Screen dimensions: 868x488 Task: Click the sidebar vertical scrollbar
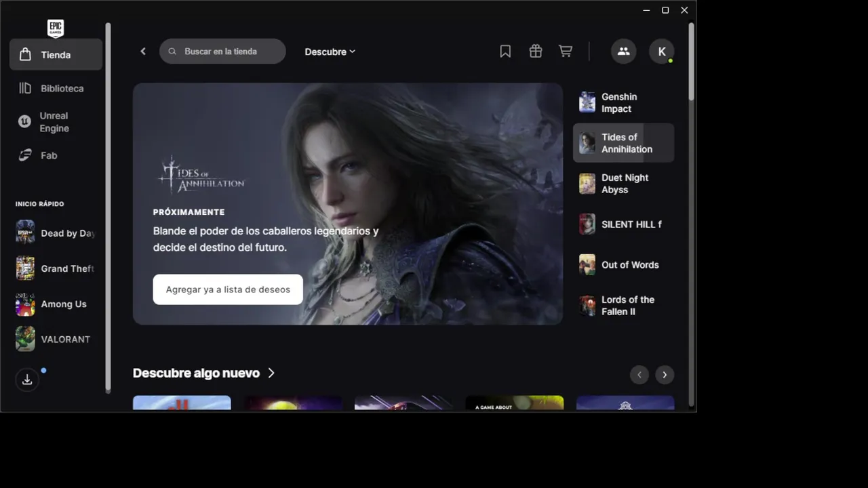pos(108,207)
